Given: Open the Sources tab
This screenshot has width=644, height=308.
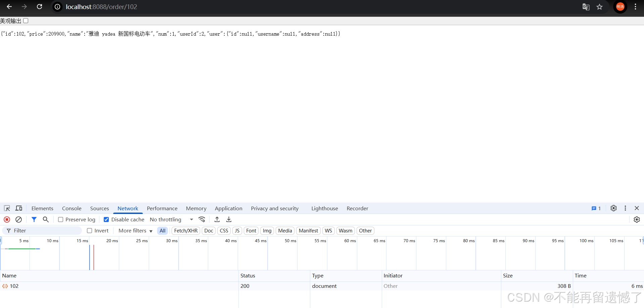Looking at the screenshot, I should 99,208.
